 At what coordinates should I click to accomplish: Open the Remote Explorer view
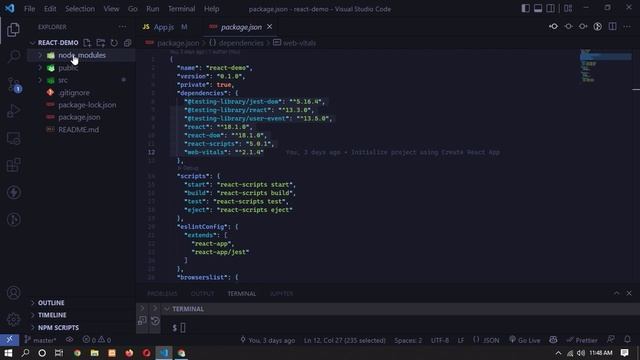(13, 138)
